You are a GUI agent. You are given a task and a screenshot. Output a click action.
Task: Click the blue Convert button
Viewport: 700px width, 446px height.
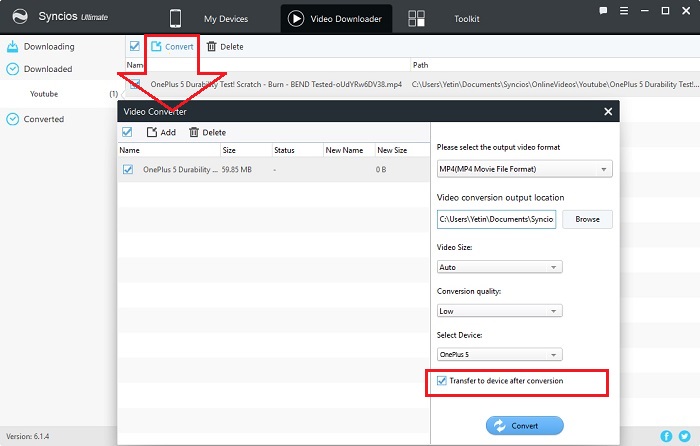tap(525, 425)
